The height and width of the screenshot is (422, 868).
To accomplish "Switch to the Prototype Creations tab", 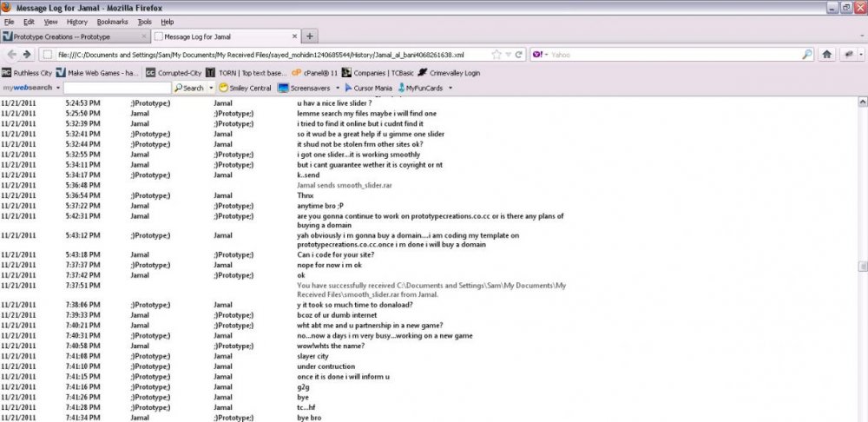I will (x=74, y=36).
